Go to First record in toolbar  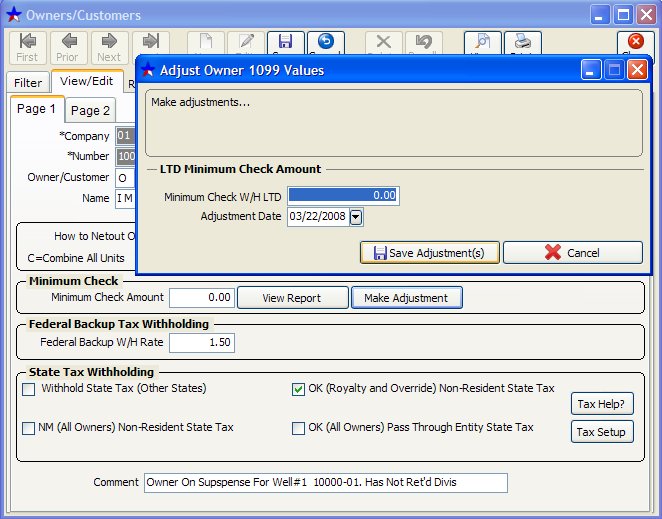[28, 47]
